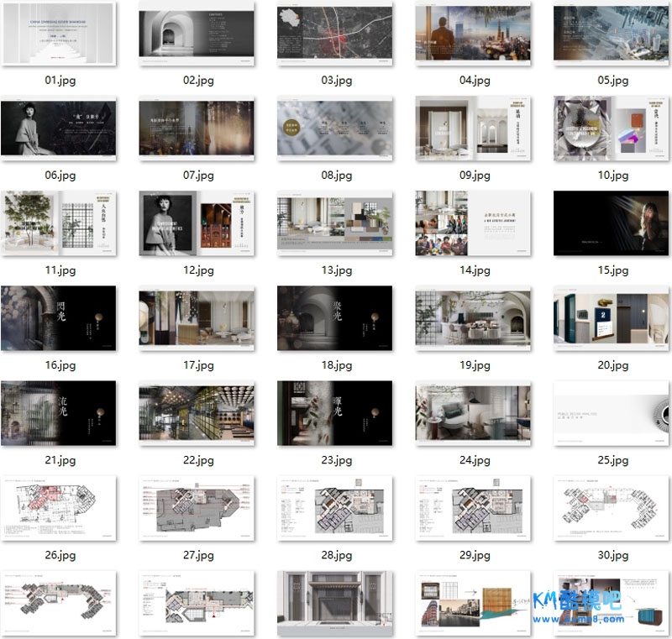The image size is (672, 639).
Task: Open the 30.jpg curved floor plan thumbnail
Action: 611,509
